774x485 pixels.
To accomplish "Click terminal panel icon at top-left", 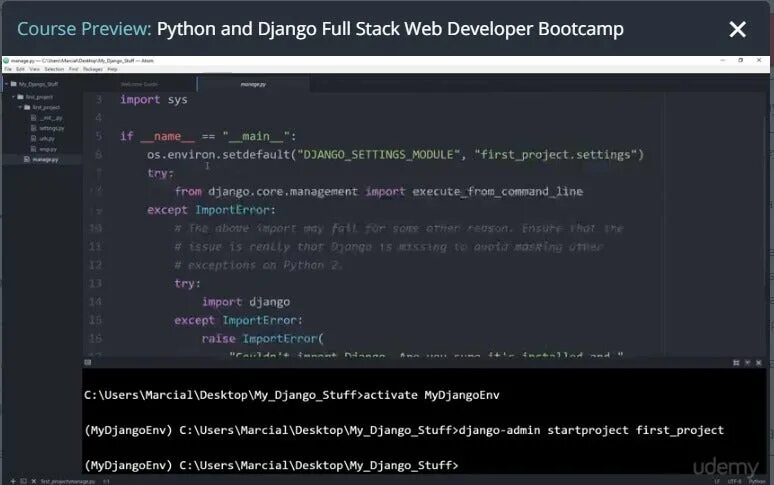I will tap(87, 362).
